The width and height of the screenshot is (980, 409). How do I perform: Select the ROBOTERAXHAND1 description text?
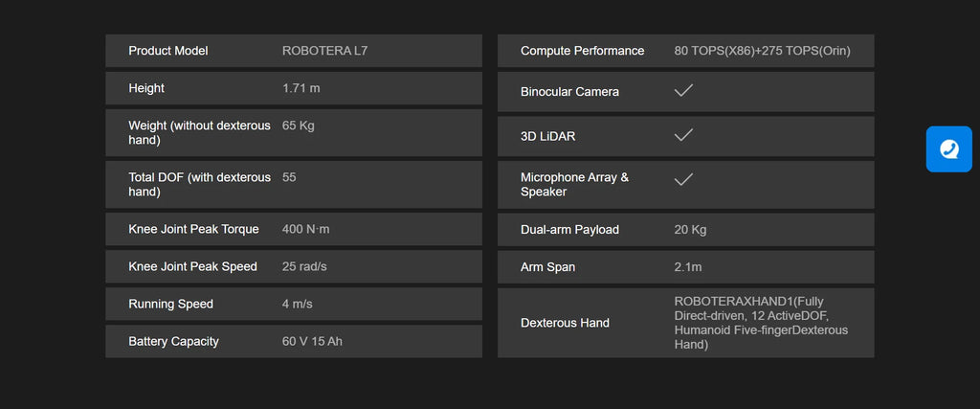[x=761, y=323]
